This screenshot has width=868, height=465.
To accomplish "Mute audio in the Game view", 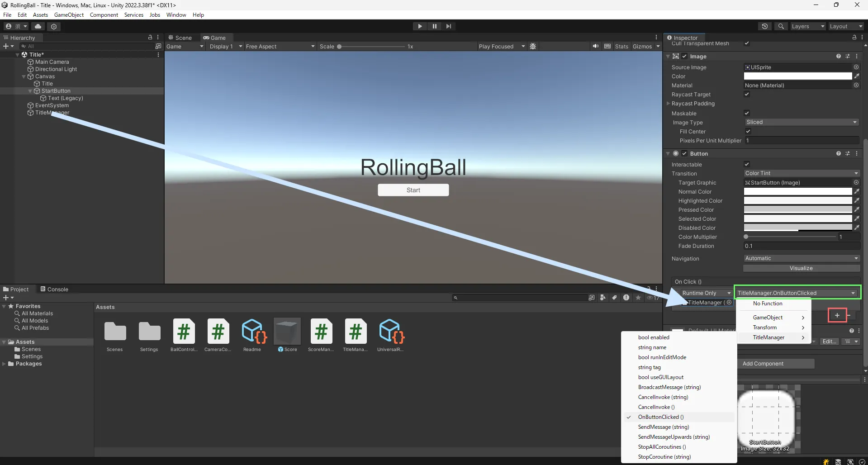I will click(595, 46).
